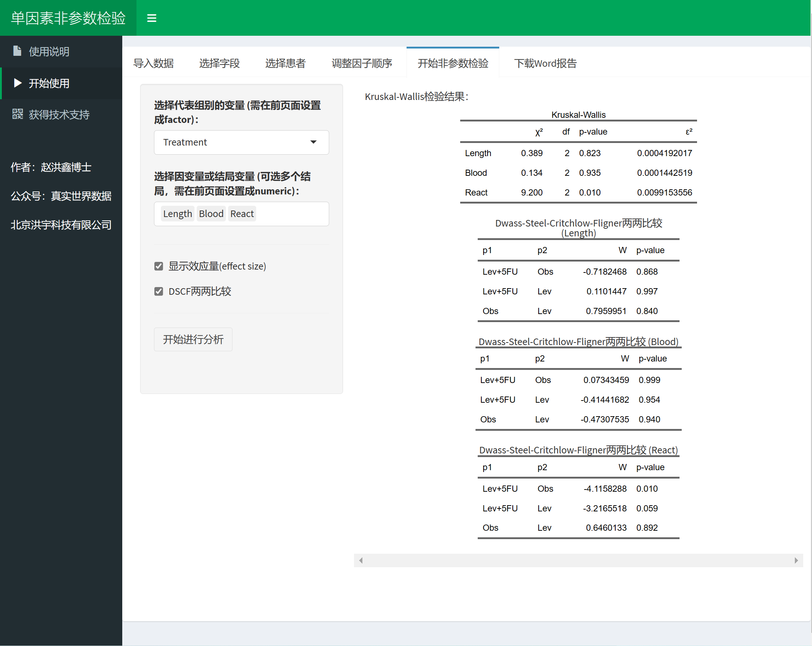This screenshot has width=812, height=646.
Task: Select the Blood tag in outcome field
Action: point(211,214)
